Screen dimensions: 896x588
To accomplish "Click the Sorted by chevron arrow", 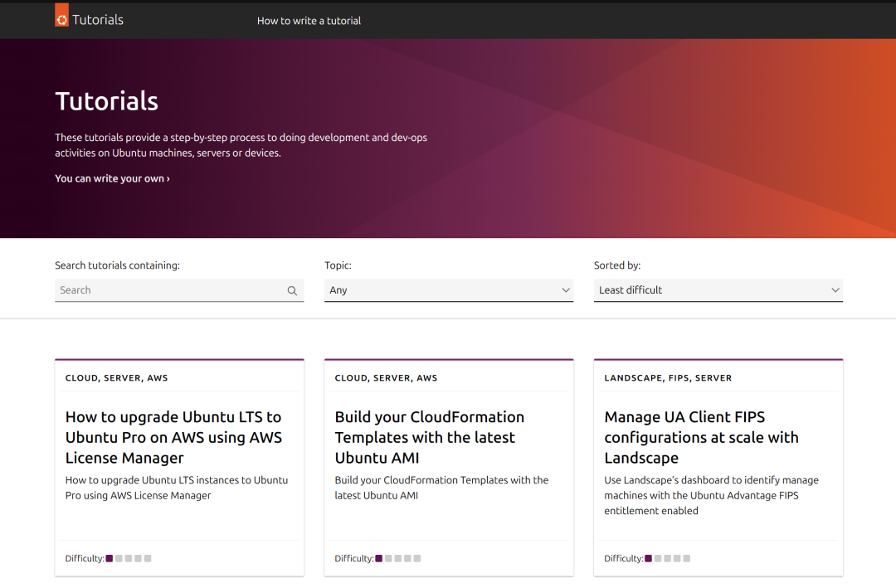I will 835,290.
